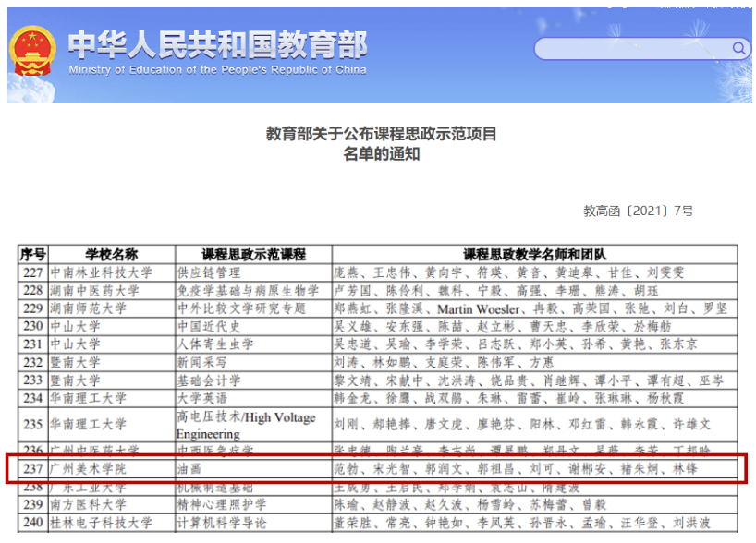Click the 课程思政示范课程 column header
The height and width of the screenshot is (543, 756).
coord(253,255)
